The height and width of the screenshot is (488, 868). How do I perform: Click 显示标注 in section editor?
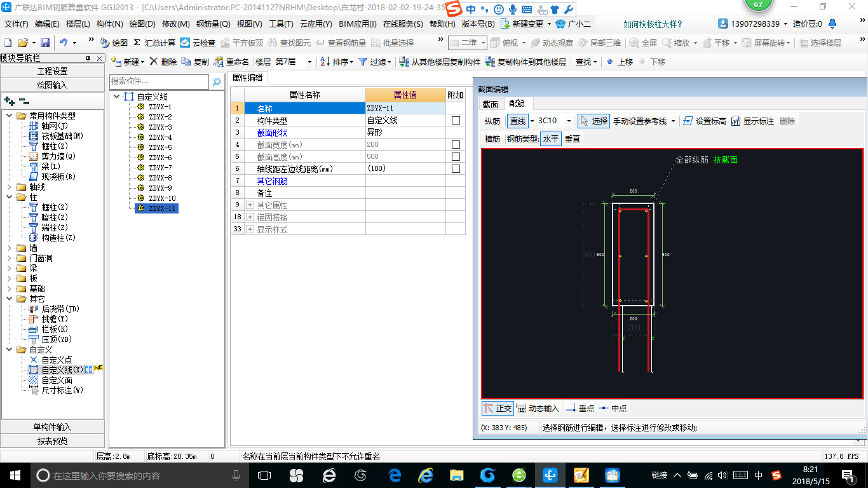coord(752,121)
